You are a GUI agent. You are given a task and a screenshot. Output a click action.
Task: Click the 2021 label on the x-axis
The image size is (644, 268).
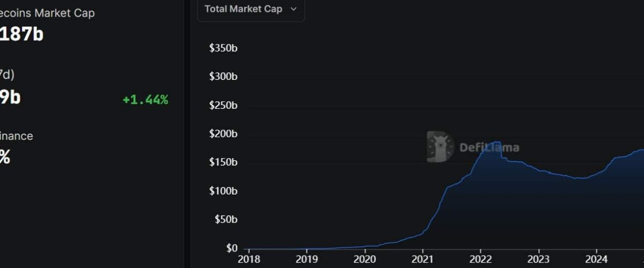click(422, 260)
